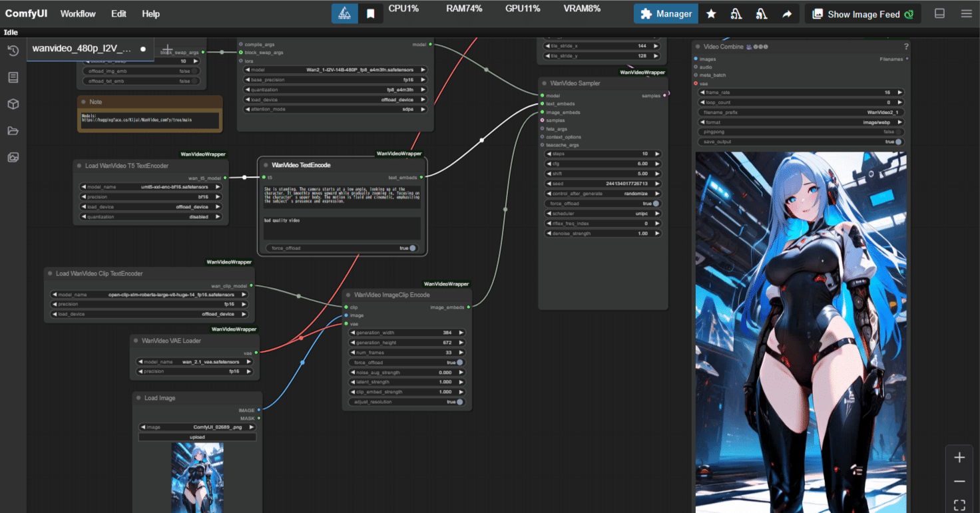Toggle the bottom panel icon

pos(939,13)
